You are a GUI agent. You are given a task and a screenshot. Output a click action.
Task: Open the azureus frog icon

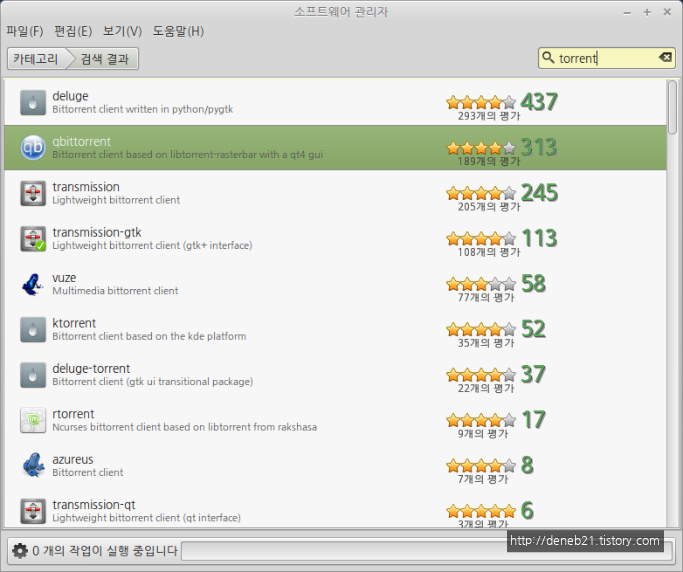33,465
